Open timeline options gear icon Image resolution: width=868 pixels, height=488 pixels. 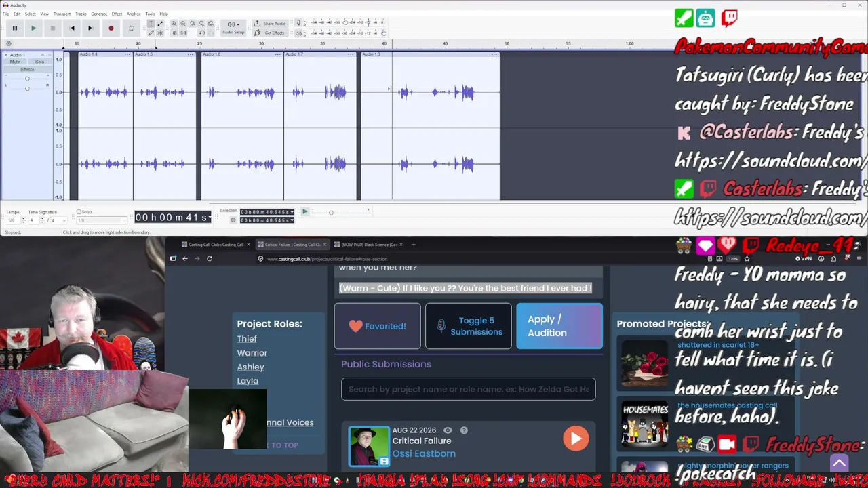pyautogui.click(x=9, y=43)
